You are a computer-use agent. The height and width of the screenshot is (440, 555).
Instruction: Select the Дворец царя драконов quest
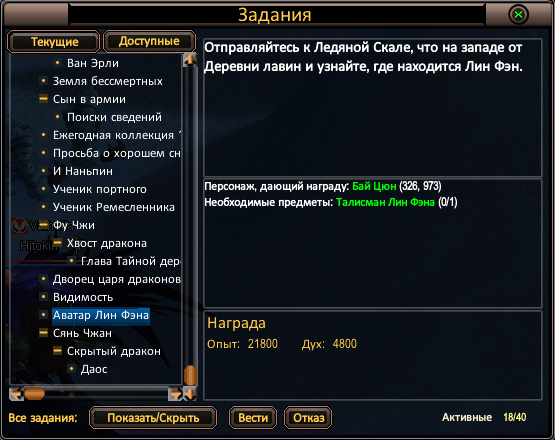(x=117, y=279)
